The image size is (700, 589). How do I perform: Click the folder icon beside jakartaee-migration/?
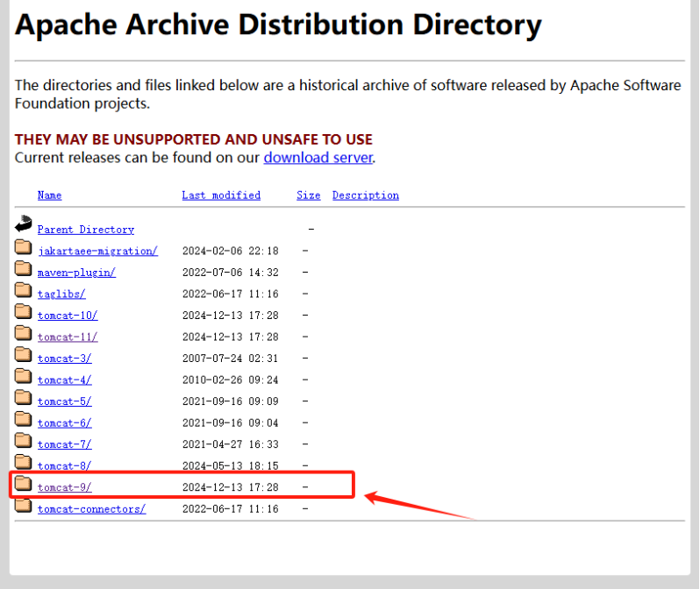pos(23,247)
